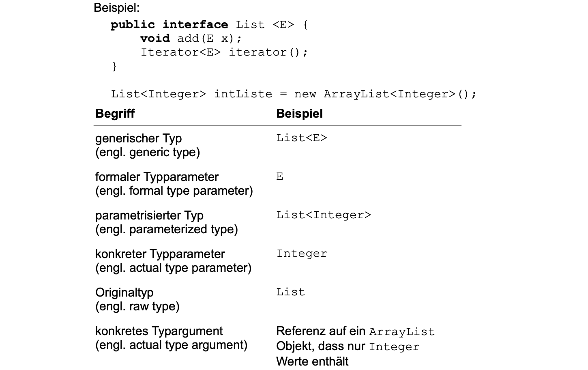Click the 'List<Integer>' example in the table

[x=323, y=215]
